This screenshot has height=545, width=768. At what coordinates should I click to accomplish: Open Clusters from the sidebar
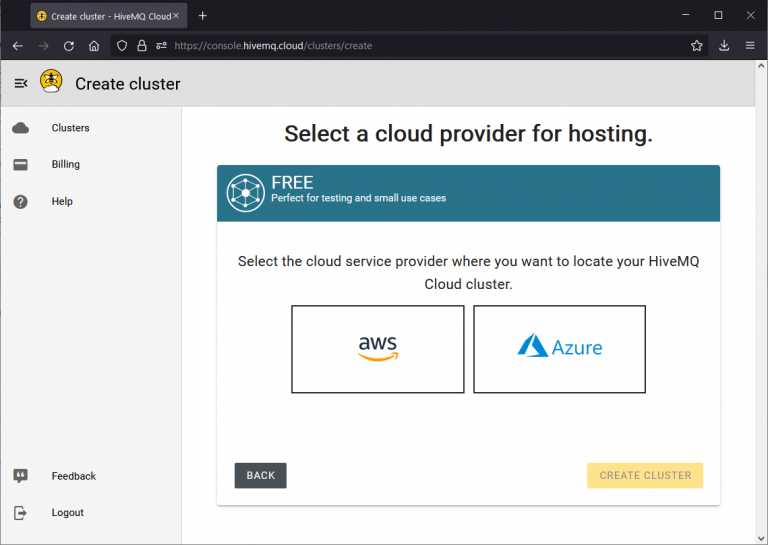point(70,128)
